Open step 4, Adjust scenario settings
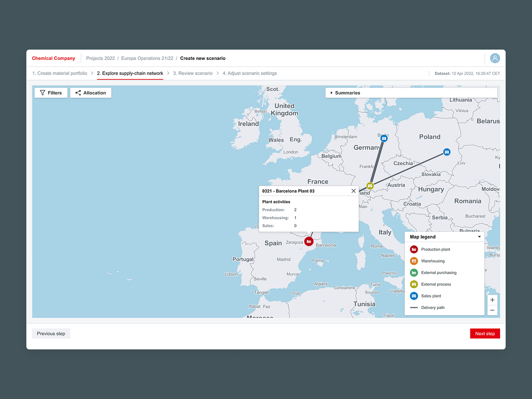 pos(250,73)
